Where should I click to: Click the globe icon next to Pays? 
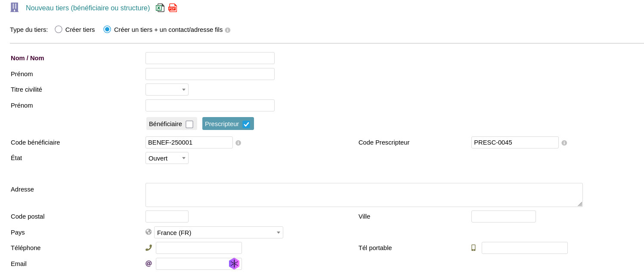(x=149, y=232)
